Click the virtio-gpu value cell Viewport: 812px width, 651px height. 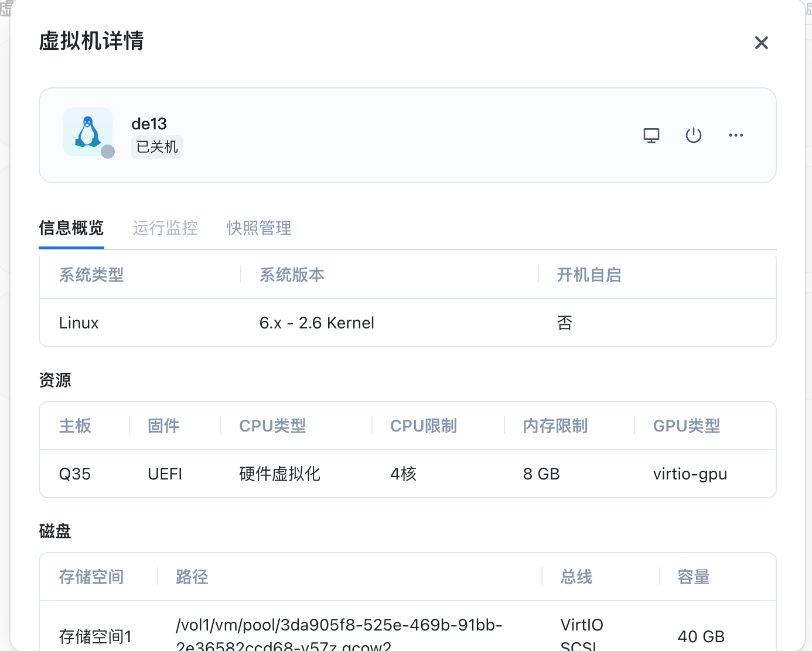click(x=690, y=474)
